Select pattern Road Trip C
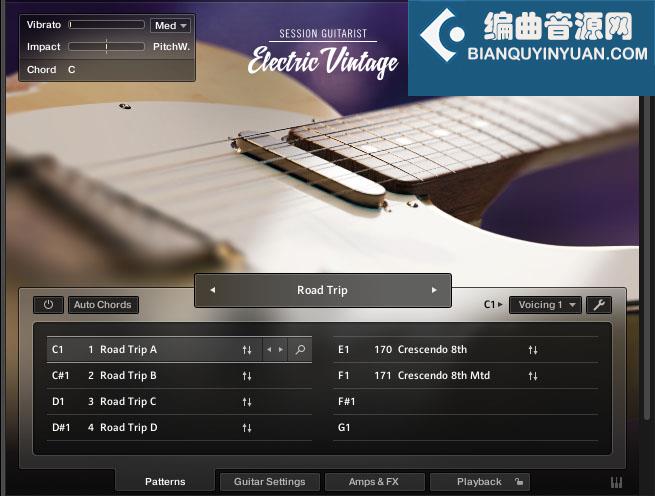This screenshot has width=655, height=496. (179, 401)
